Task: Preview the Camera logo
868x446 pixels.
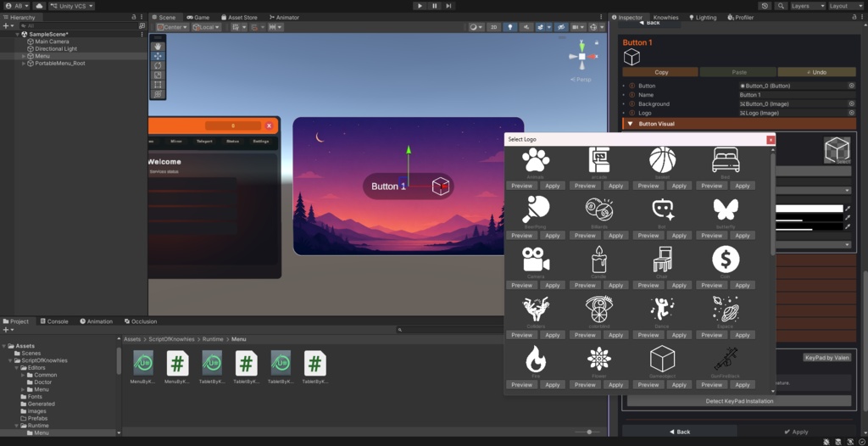Action: tap(521, 286)
